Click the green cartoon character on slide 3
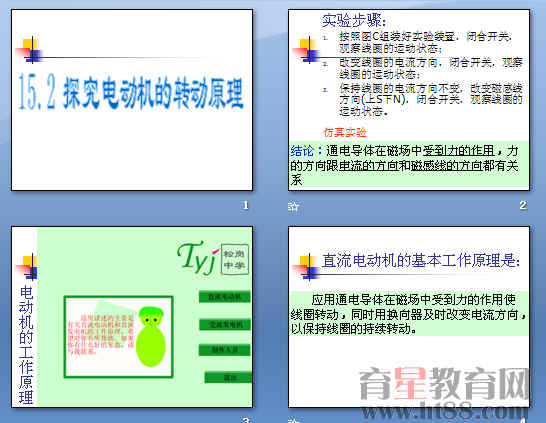 [151, 337]
